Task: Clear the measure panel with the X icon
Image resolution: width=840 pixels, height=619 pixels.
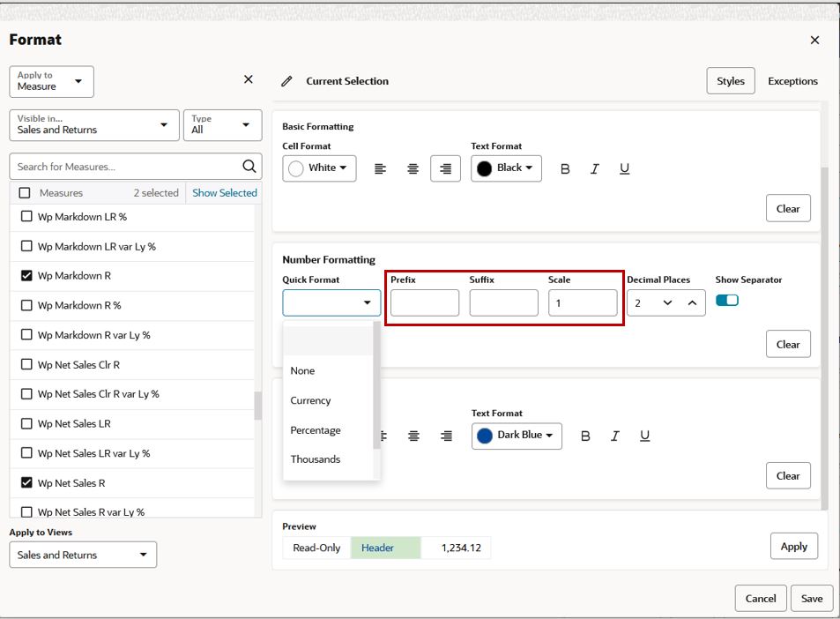Action: 248,79
